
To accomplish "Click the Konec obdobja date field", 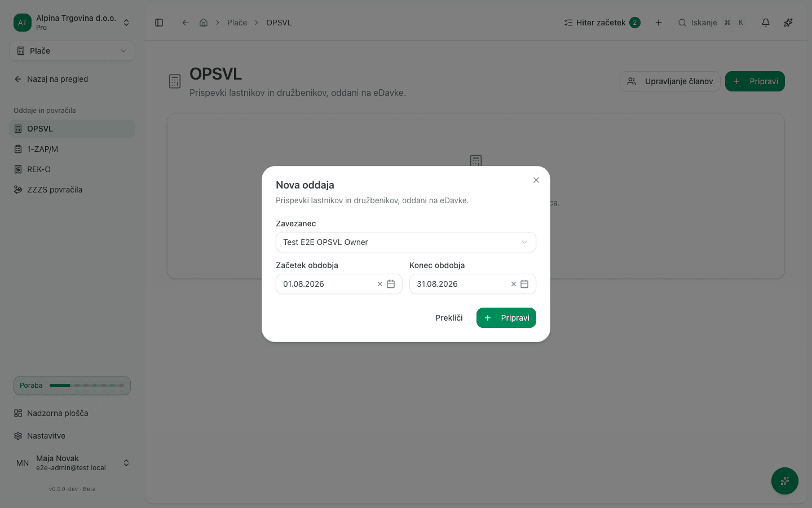I will click(x=473, y=284).
